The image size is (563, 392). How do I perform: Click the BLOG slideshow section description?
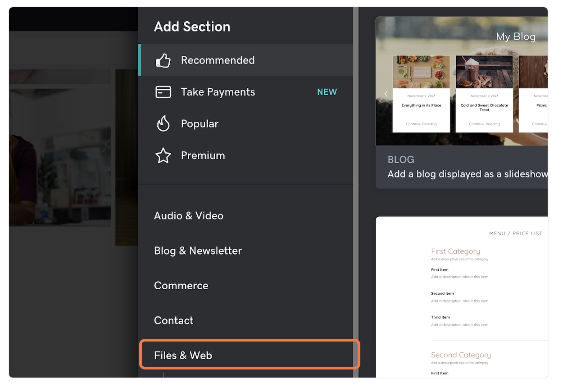click(467, 174)
